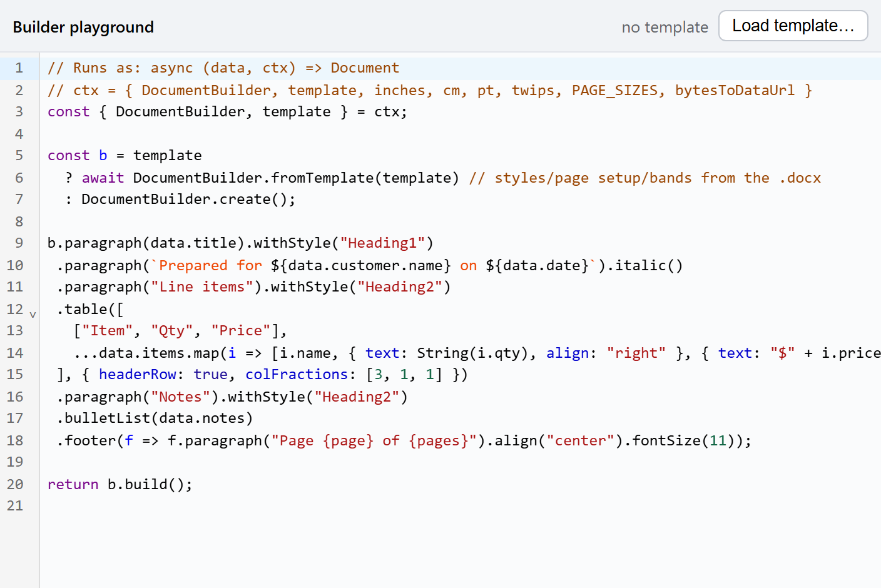
Task: Click '.fontSize(11)' on line 18
Action: point(678,440)
